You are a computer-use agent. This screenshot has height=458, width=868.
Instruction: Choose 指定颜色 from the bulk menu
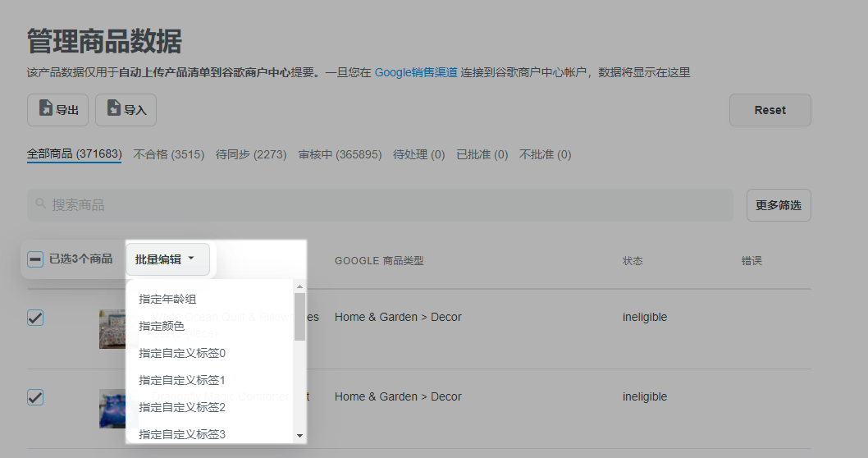(162, 327)
